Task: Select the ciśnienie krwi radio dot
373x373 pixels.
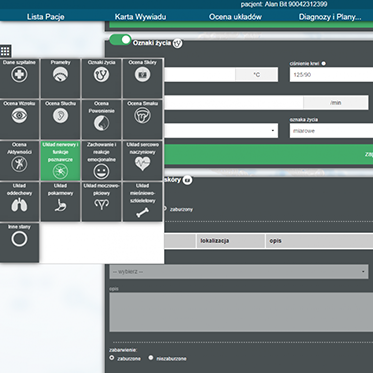Action: tap(324, 63)
